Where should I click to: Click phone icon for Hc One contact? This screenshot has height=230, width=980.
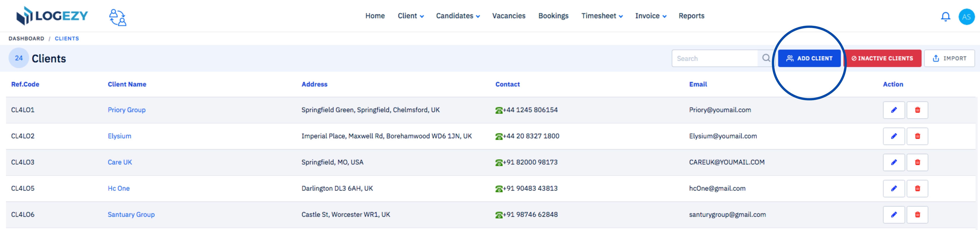pyautogui.click(x=499, y=189)
